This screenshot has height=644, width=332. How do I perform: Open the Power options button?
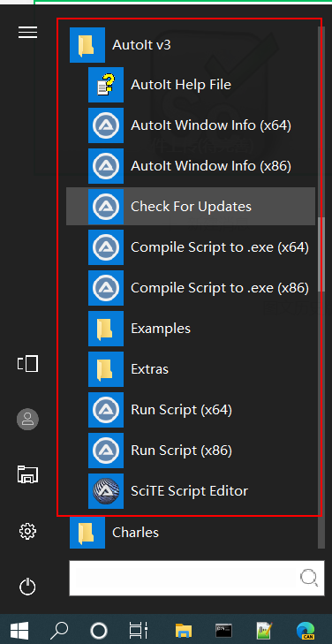tap(28, 587)
